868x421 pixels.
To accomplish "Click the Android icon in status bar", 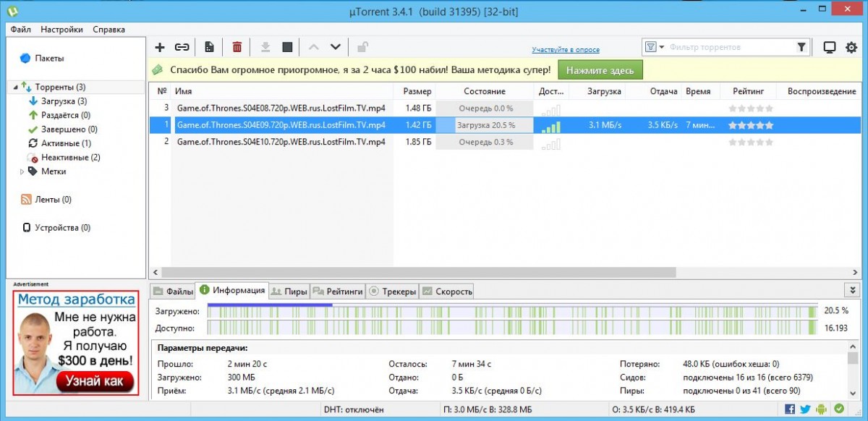I will pyautogui.click(x=822, y=409).
